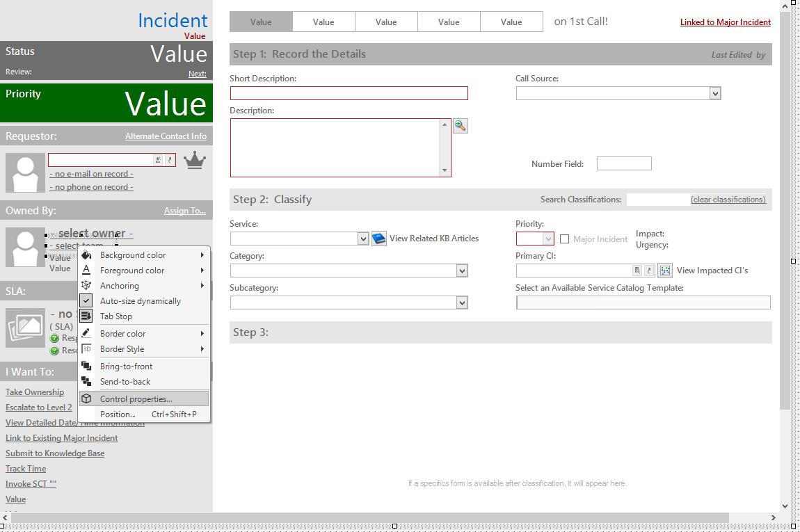800x532 pixels.
Task: Click into the Short Description field
Action: pyautogui.click(x=349, y=93)
